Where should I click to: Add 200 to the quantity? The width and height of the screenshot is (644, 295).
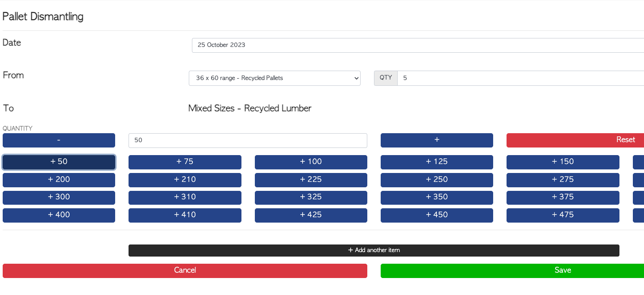59,180
